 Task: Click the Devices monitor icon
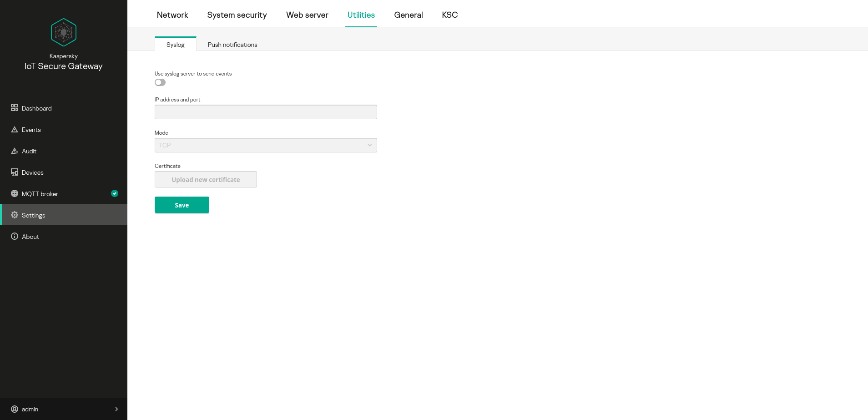coord(15,172)
